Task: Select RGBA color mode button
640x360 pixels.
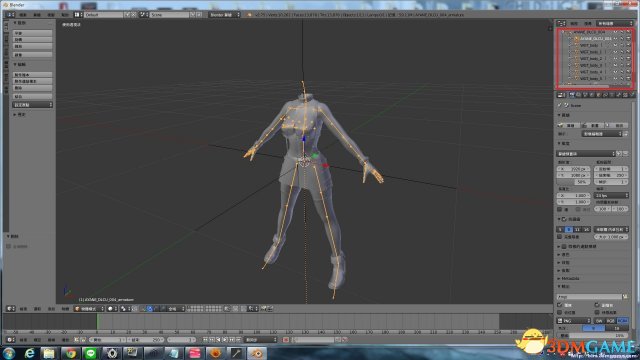Action: (622, 321)
